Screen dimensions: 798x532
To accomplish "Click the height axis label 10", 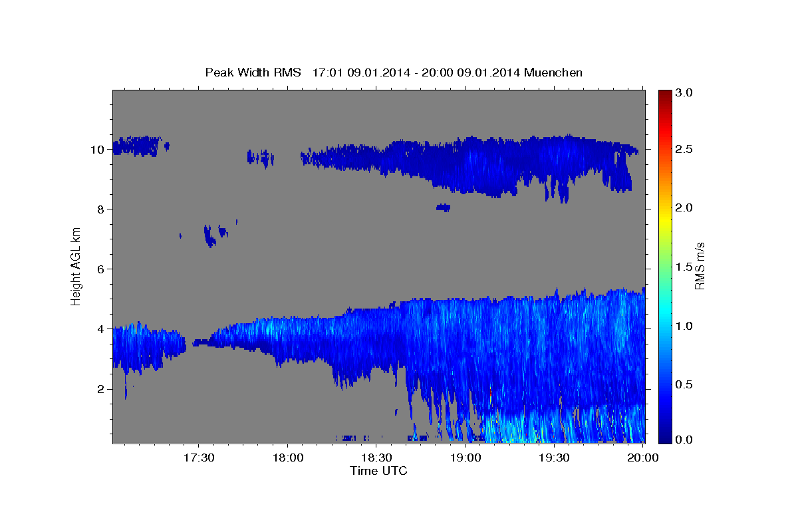I will click(x=98, y=150).
